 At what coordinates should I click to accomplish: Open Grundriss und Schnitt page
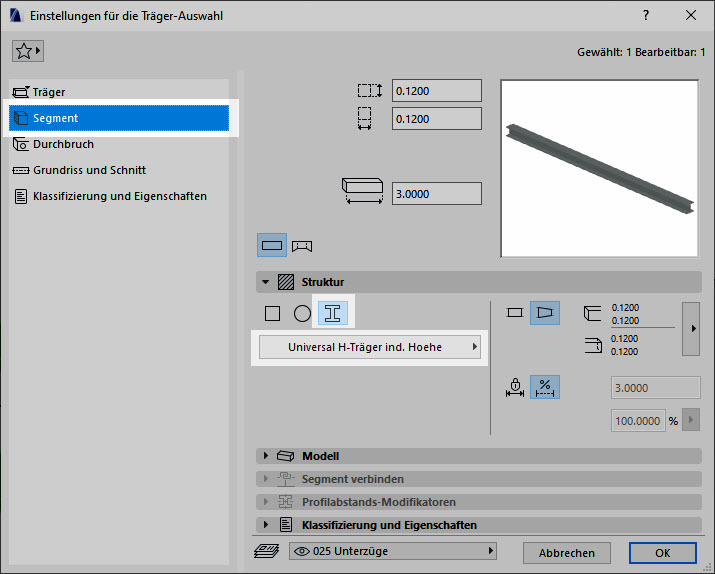pyautogui.click(x=119, y=170)
